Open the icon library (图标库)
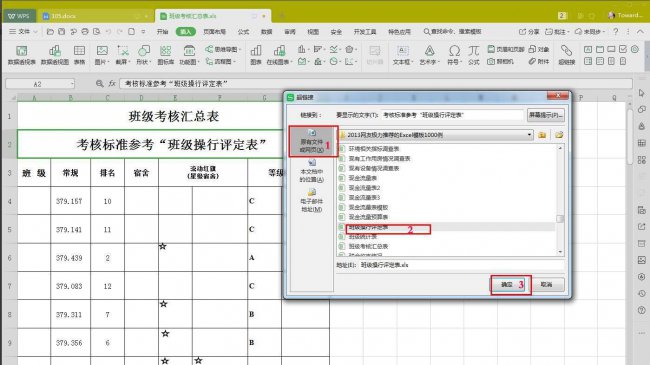Image resolution: width=650 pixels, height=365 pixels. coord(165,55)
